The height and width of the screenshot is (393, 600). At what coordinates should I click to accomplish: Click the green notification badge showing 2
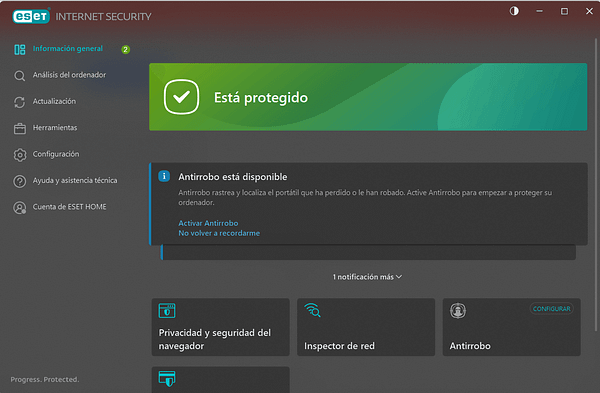pos(125,49)
